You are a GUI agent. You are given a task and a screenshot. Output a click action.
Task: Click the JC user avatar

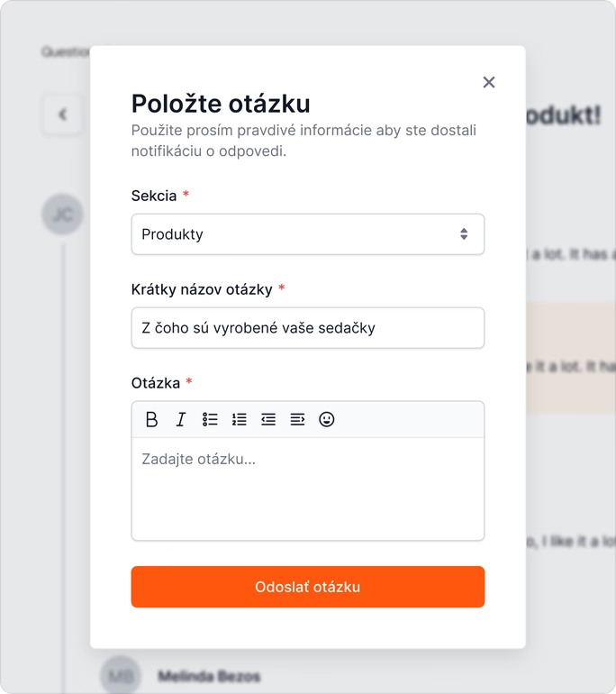point(62,215)
